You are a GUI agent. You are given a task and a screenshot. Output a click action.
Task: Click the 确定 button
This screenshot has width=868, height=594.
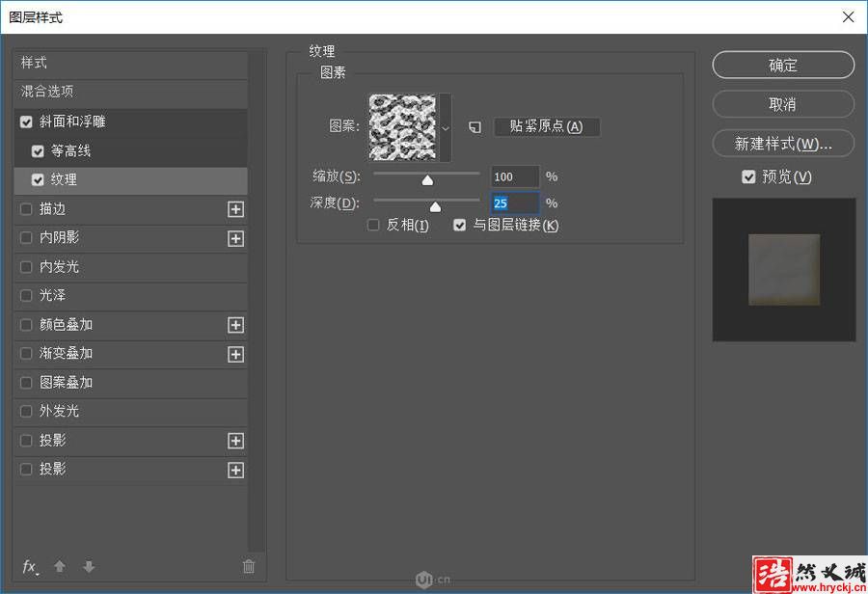tap(783, 66)
